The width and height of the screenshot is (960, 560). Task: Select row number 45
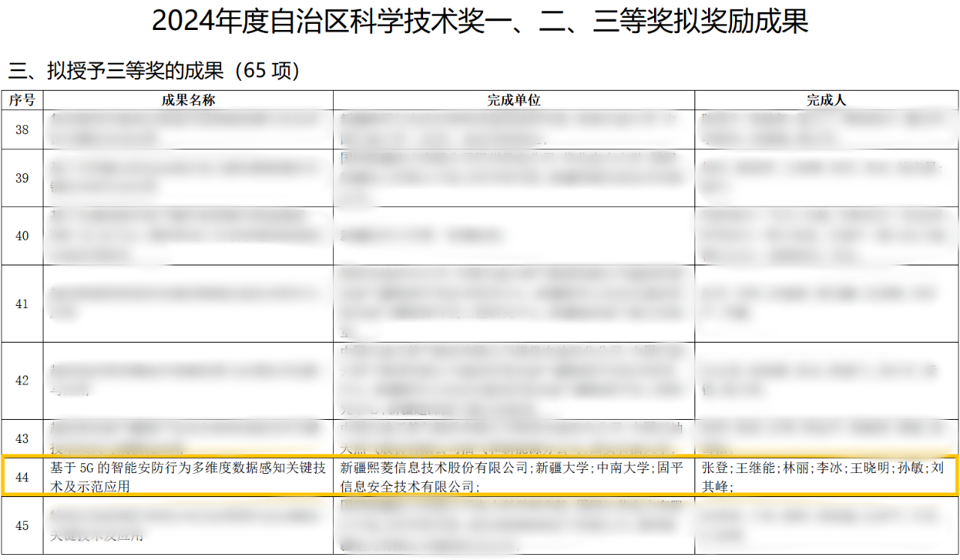click(x=22, y=526)
